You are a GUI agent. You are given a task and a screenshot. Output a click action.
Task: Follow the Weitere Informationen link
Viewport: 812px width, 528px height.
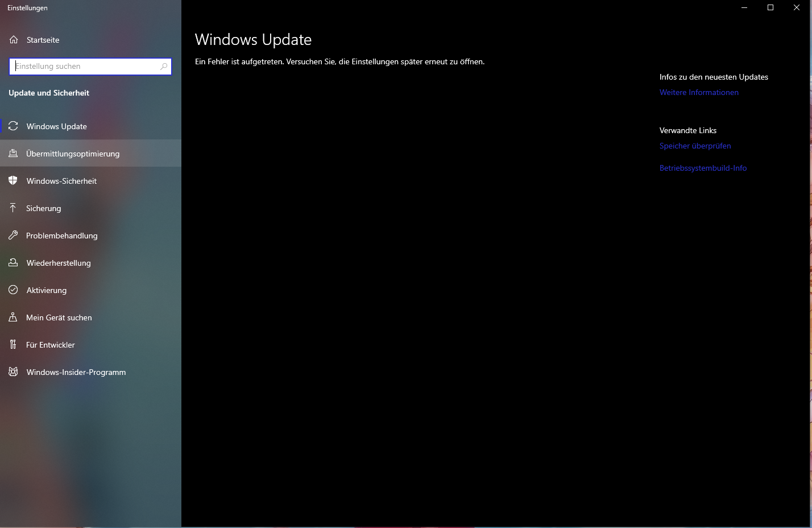coord(699,92)
